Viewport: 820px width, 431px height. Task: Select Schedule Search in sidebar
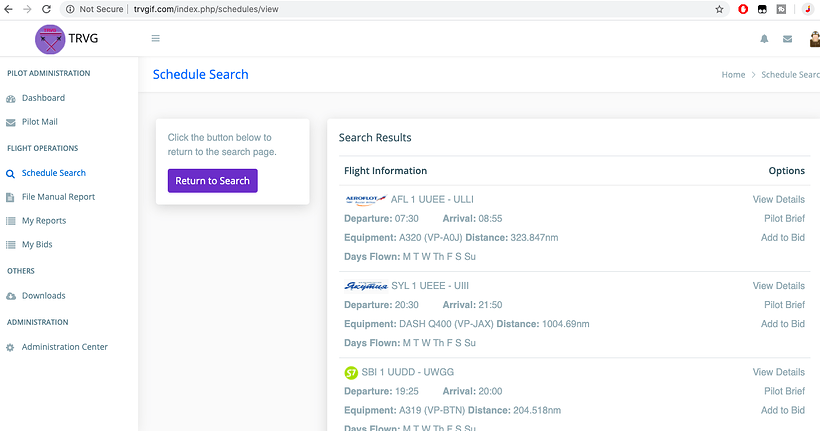(x=53, y=173)
